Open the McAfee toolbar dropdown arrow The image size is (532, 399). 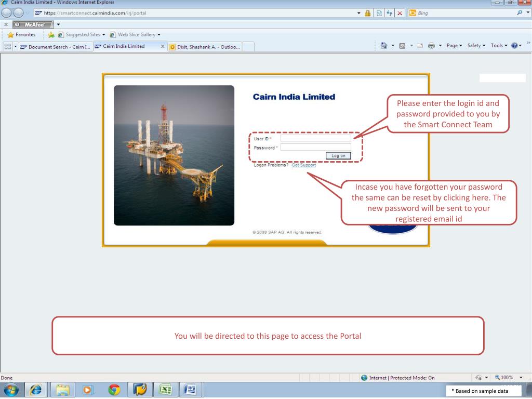(58, 24)
